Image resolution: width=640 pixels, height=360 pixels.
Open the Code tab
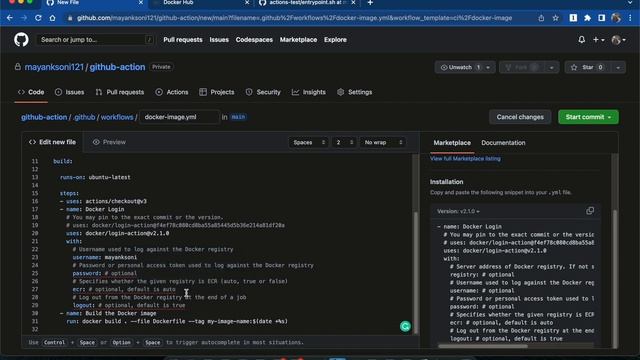pos(31,92)
